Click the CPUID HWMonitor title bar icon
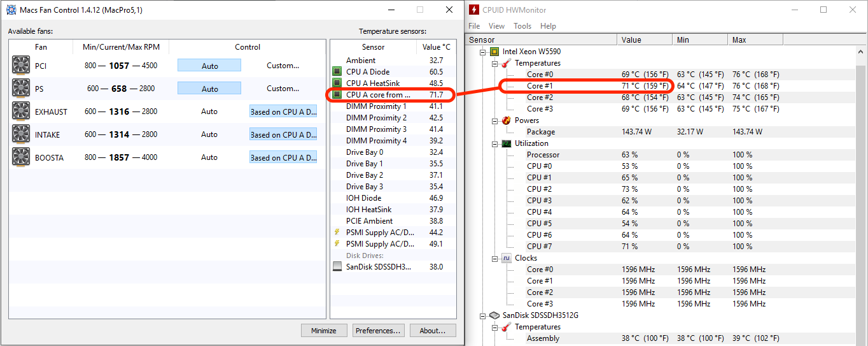This screenshot has height=346, width=868. point(474,10)
